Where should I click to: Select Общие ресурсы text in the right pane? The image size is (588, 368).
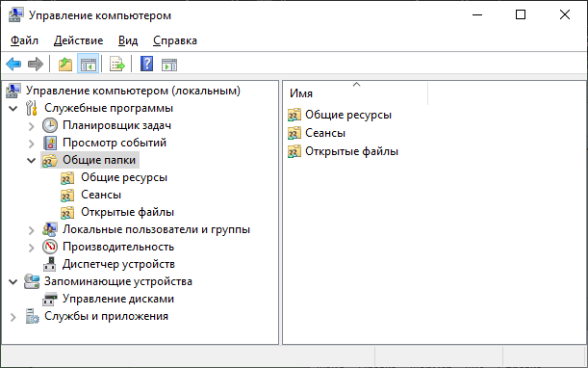348,115
